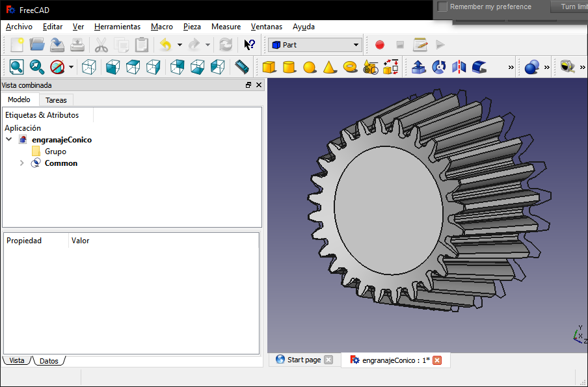This screenshot has height=387, width=588.
Task: Click the Revolve shape tool
Action: click(439, 67)
